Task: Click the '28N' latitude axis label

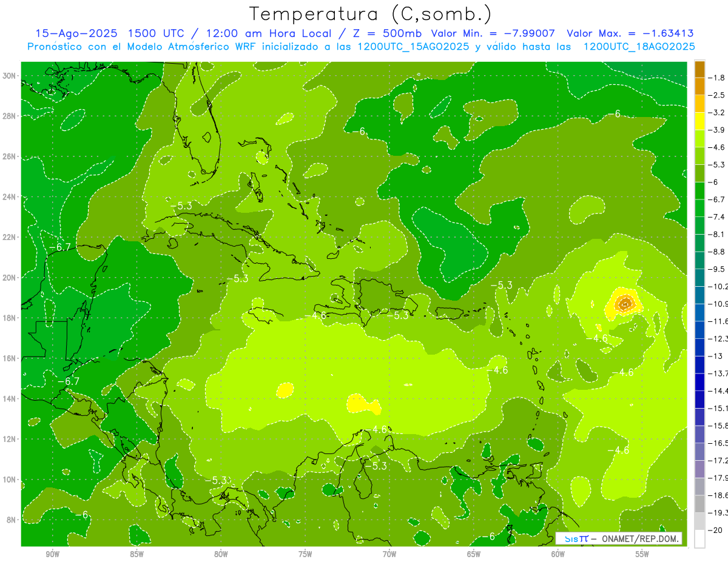Action: point(9,116)
